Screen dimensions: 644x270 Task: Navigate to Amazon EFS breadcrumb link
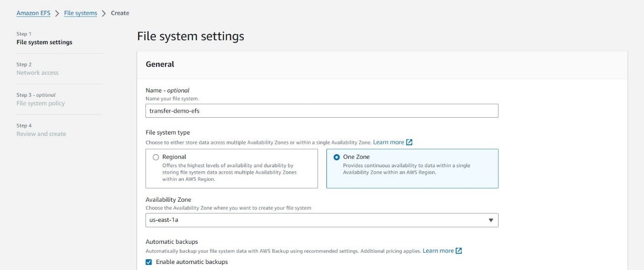coord(33,13)
